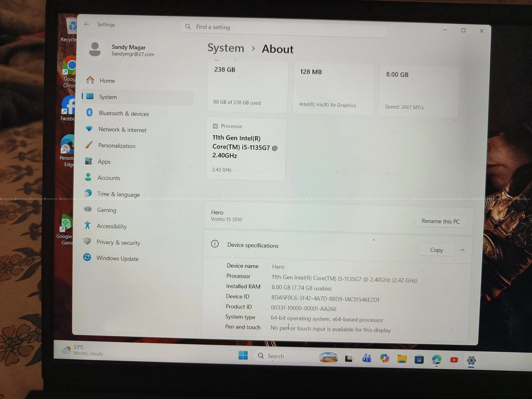Image resolution: width=532 pixels, height=399 pixels.
Task: Open Copilot from the taskbar
Action: 384,359
